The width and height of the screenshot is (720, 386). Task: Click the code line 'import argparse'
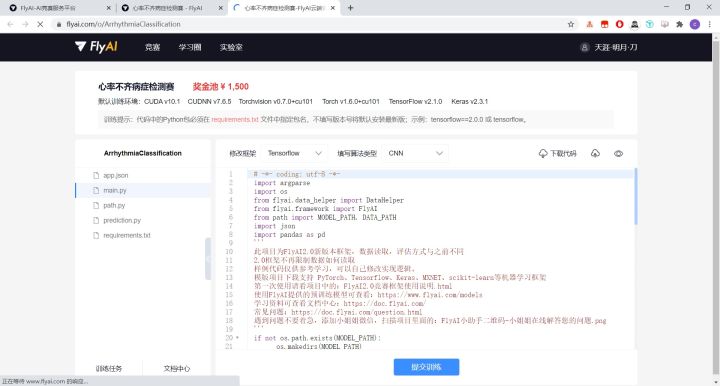(282, 183)
